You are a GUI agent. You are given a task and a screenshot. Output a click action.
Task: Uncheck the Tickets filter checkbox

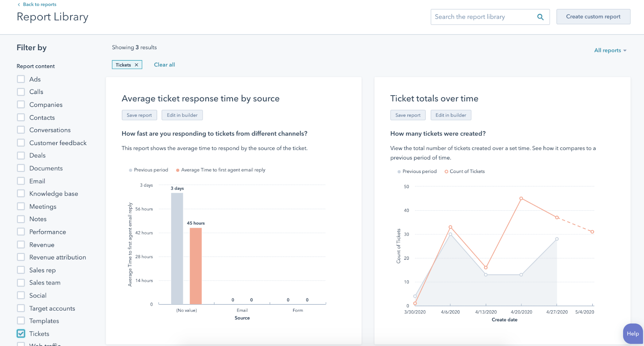pyautogui.click(x=21, y=334)
